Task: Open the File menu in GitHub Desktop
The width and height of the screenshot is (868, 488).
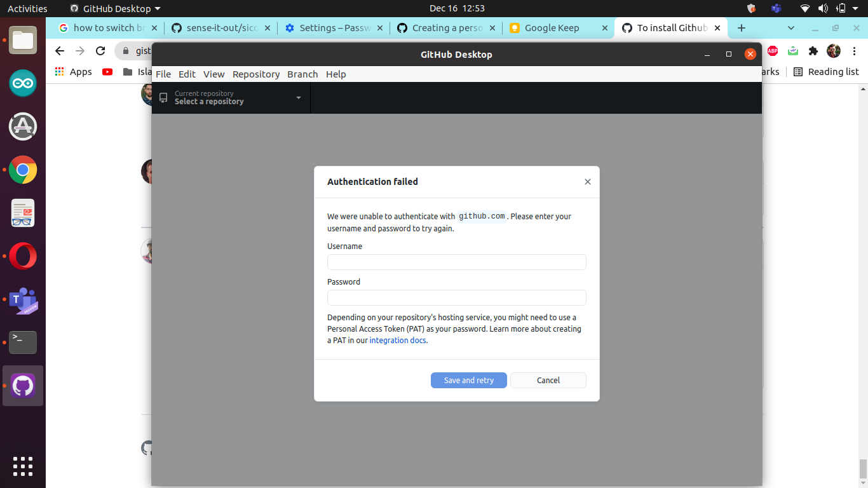Action: coord(163,74)
